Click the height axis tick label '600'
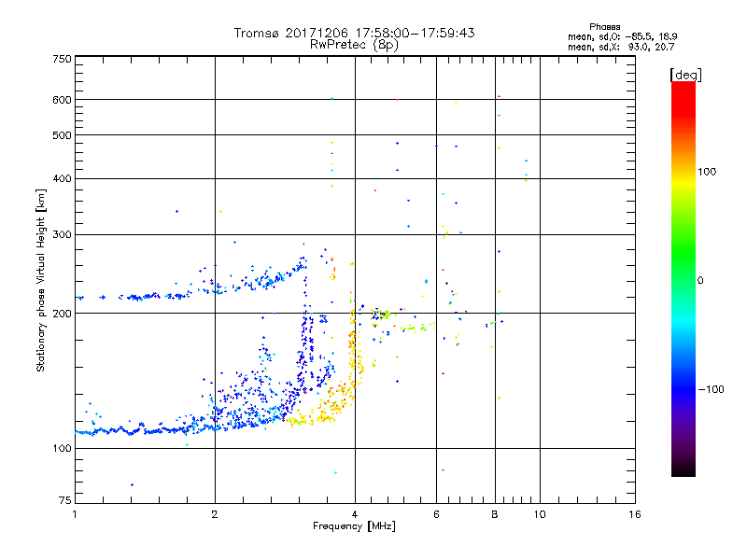The image size is (747, 560). click(62, 100)
